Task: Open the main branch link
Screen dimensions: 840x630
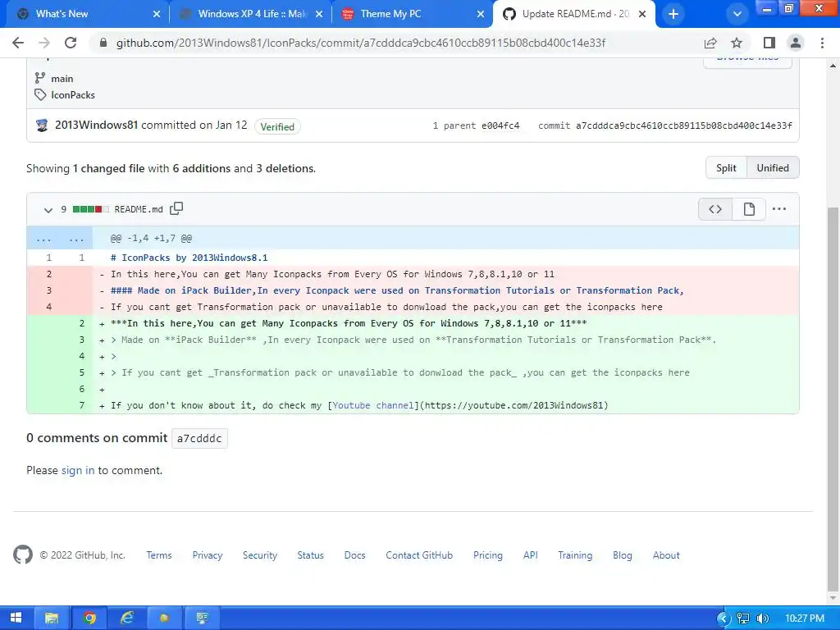Action: (x=62, y=79)
